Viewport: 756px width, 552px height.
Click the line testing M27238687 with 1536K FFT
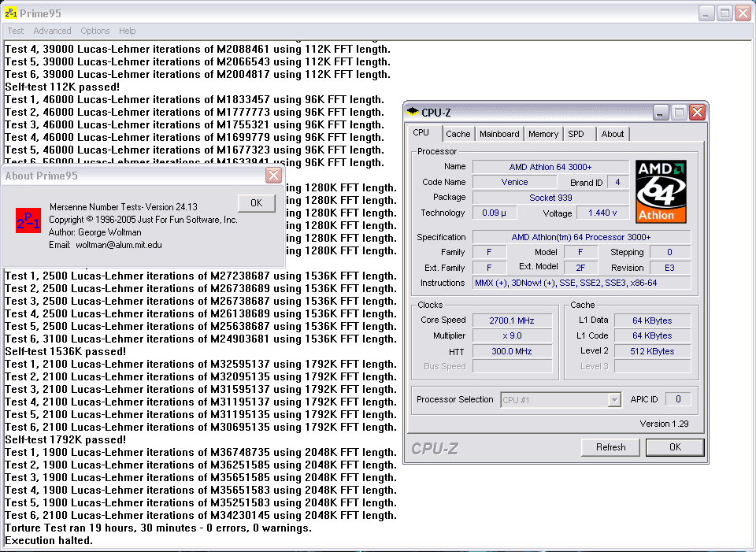[201, 276]
